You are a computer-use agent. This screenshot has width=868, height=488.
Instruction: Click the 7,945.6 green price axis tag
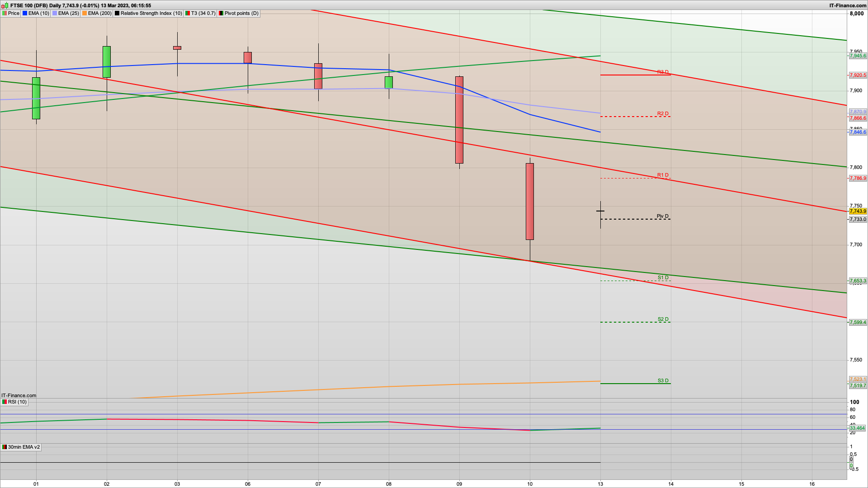tap(858, 56)
